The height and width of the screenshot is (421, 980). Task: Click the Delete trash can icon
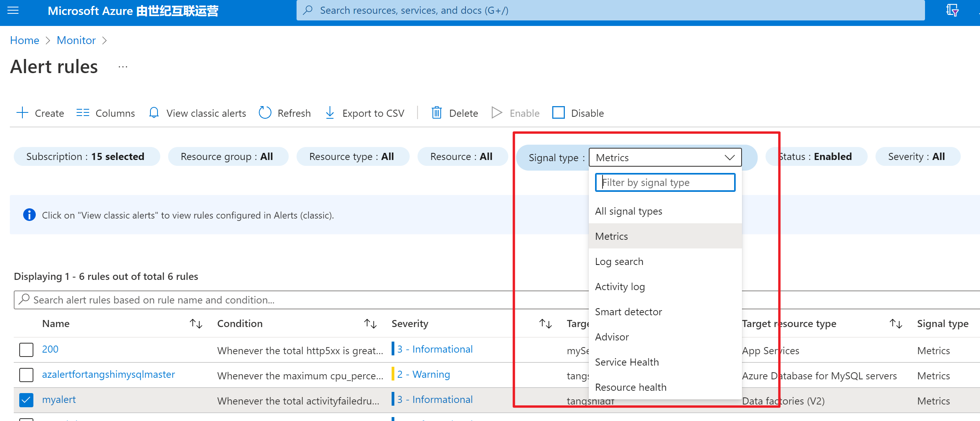(437, 113)
